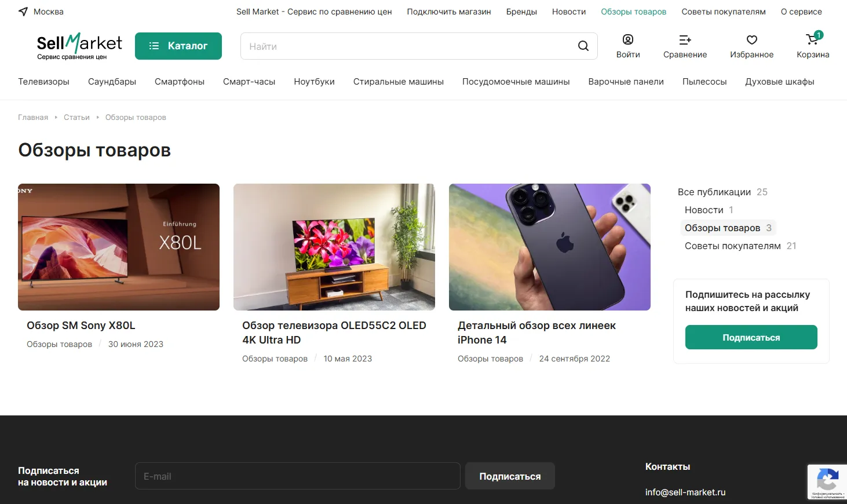The height and width of the screenshot is (504, 847).
Task: Click the reCAPTCHA badge
Action: point(827,481)
